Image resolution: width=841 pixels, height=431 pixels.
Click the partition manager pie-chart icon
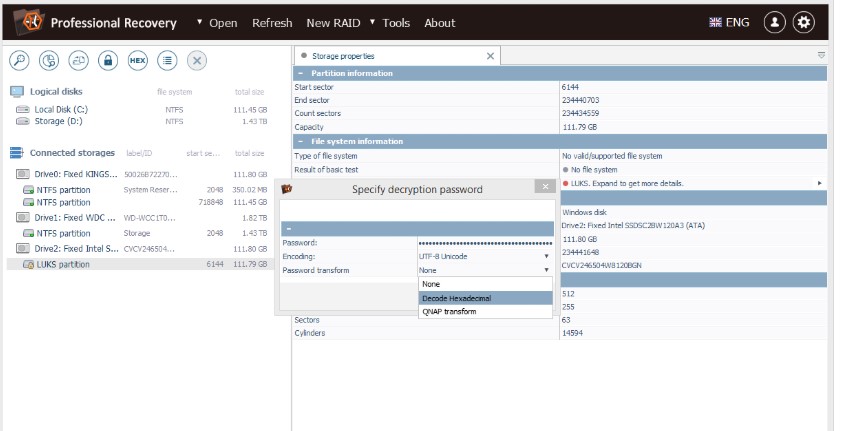tap(49, 61)
